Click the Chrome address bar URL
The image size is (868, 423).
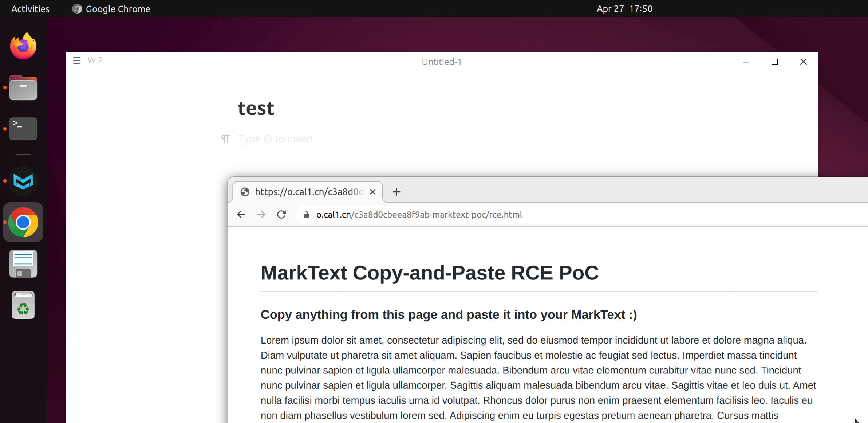(x=419, y=215)
